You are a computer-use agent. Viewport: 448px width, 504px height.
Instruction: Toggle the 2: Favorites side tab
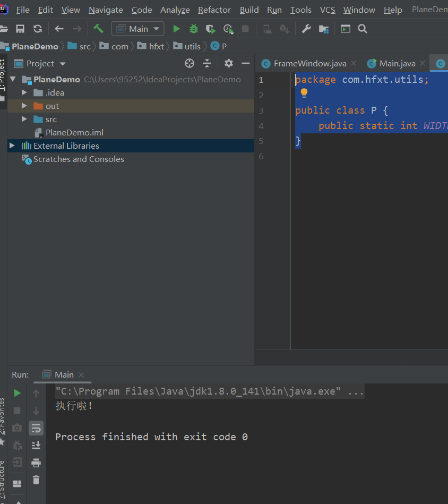3,421
